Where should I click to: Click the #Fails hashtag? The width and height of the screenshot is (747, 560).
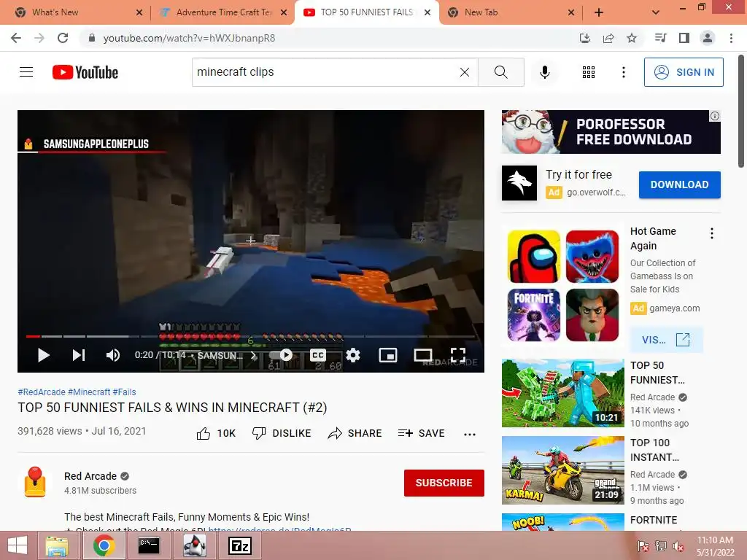tap(124, 392)
